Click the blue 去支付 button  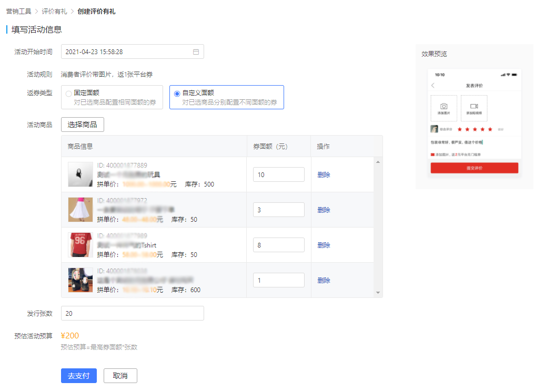point(79,376)
